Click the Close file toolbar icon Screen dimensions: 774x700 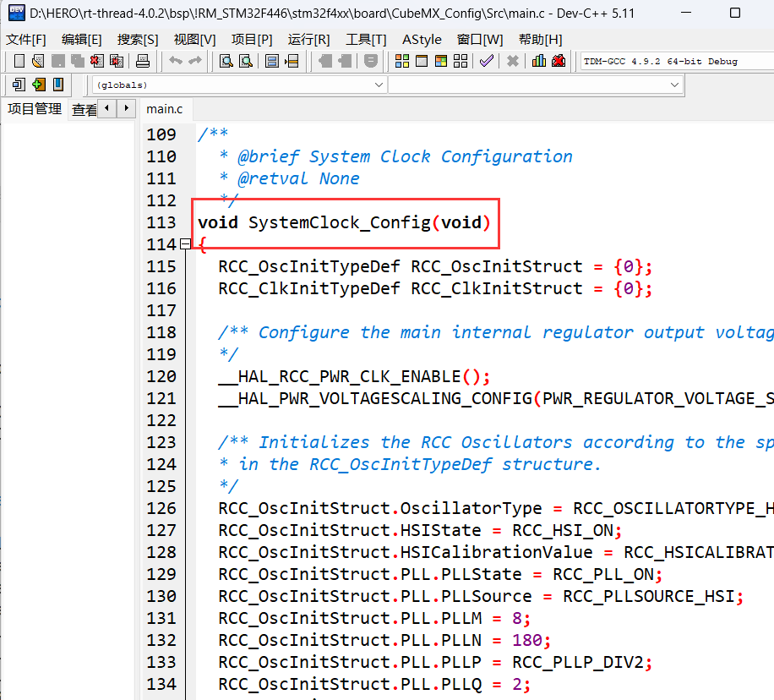96,61
